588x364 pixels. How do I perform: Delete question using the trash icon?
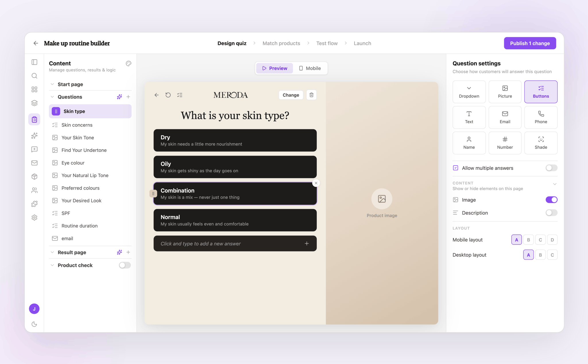[x=312, y=95]
